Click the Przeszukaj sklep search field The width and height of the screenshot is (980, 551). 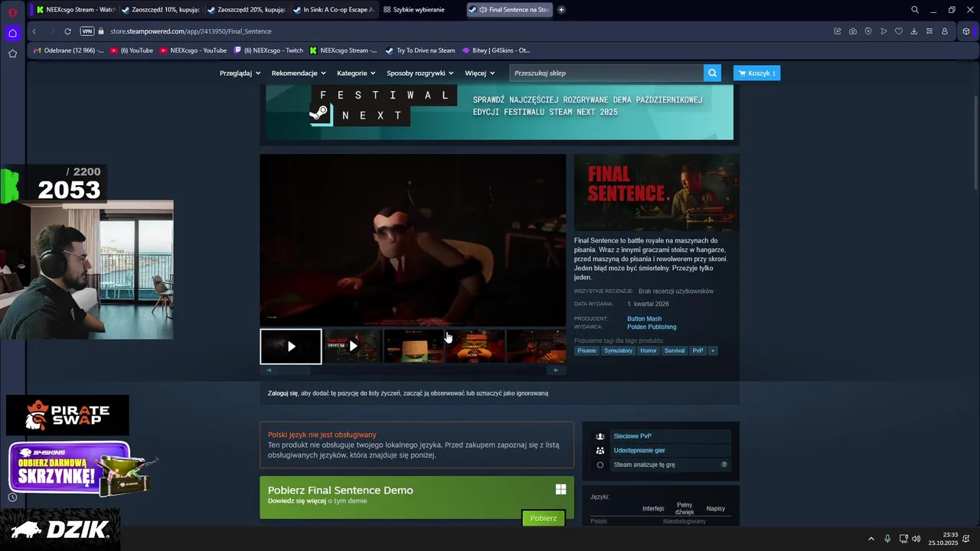606,73
